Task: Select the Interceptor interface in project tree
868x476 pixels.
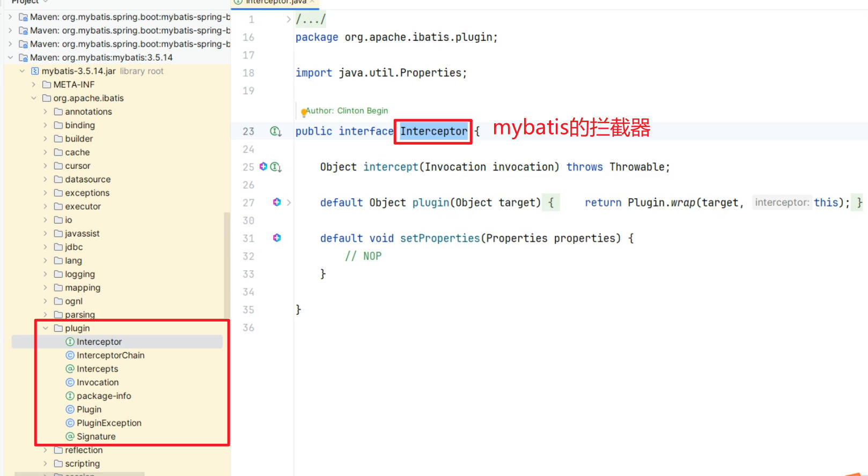Action: coord(99,342)
